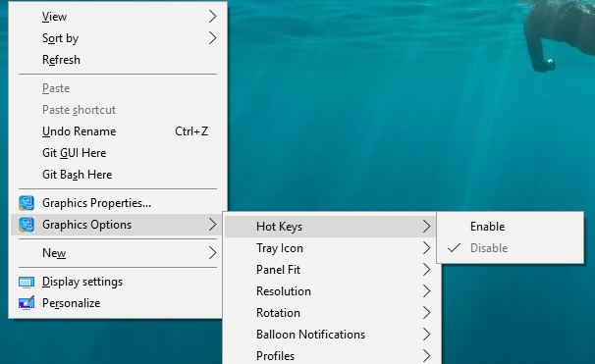The image size is (595, 364).
Task: Select the Hot Keys submenu item
Action: click(330, 227)
